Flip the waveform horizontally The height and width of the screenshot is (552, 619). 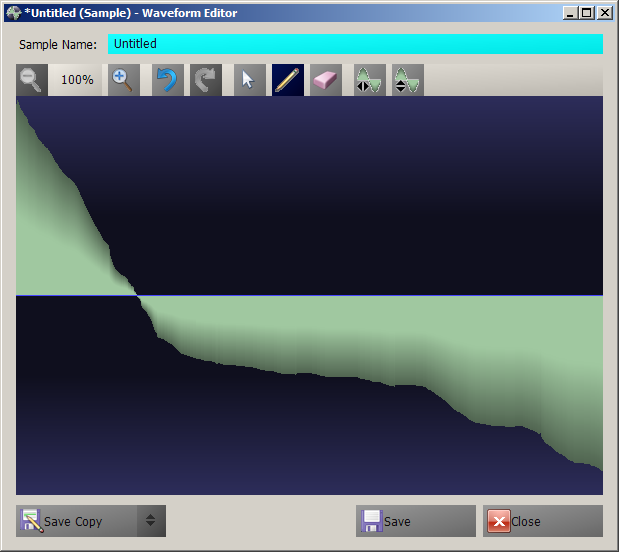370,80
